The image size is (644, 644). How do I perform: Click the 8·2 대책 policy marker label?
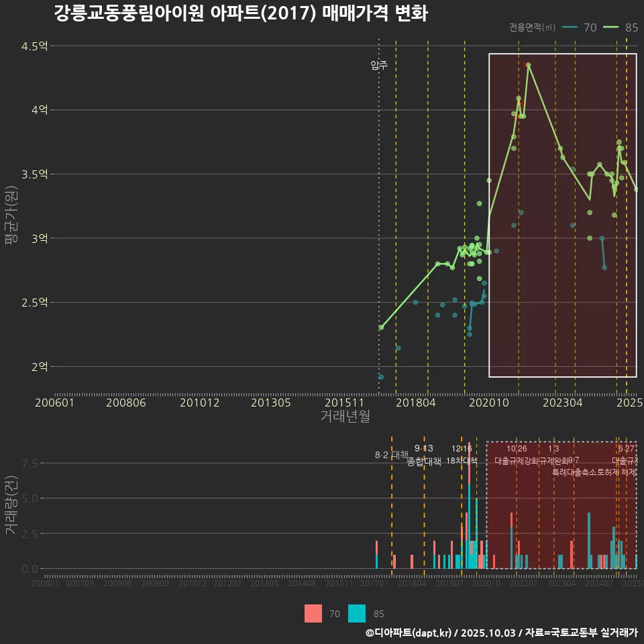(391, 455)
